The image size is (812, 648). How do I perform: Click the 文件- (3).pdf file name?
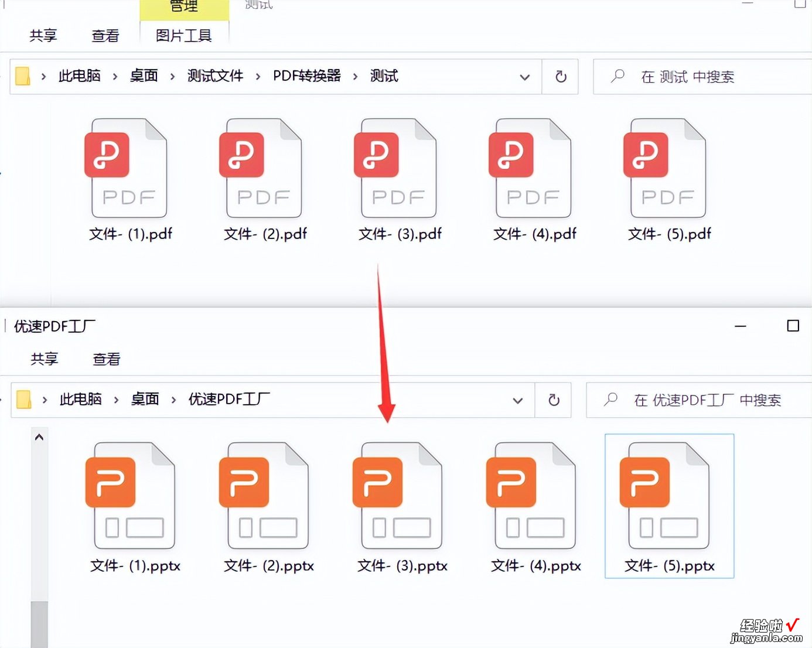click(x=400, y=234)
